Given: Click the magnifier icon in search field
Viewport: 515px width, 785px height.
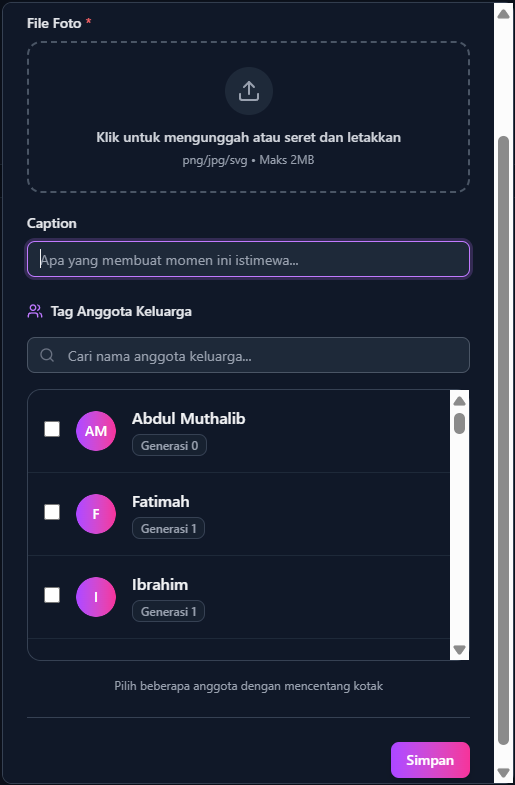Looking at the screenshot, I should click(47, 355).
